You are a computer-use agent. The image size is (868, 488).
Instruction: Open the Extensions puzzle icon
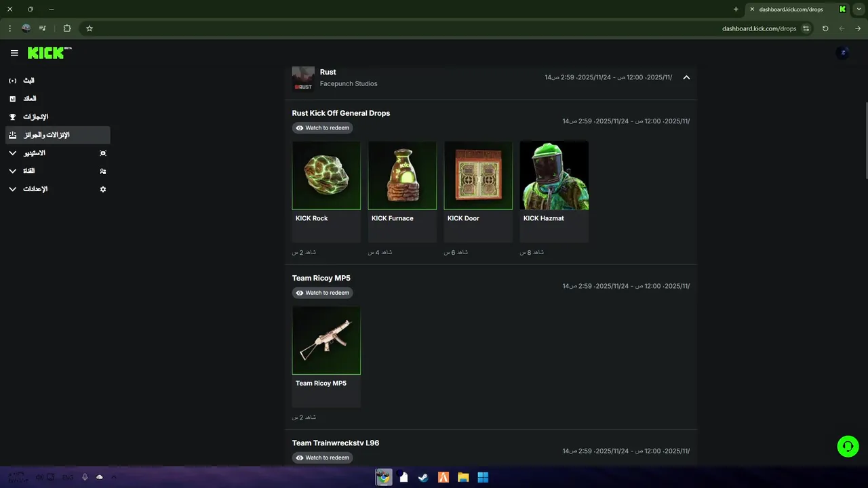coord(67,28)
